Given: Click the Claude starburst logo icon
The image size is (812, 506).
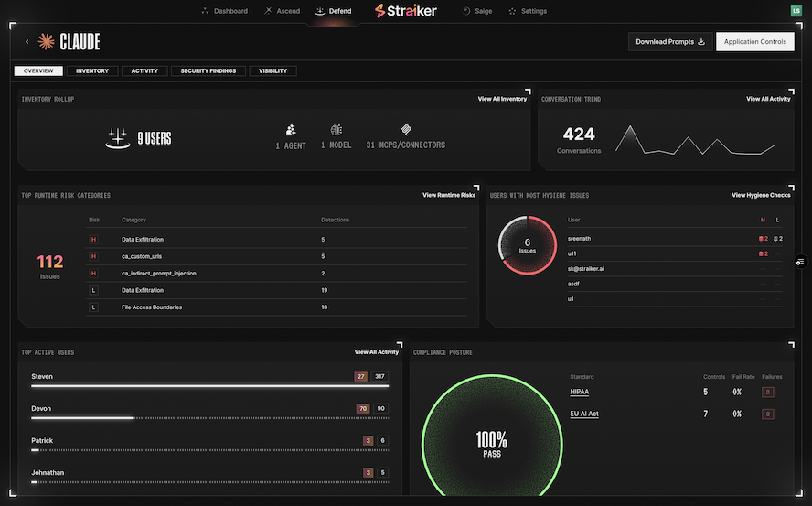Looking at the screenshot, I should (x=46, y=41).
